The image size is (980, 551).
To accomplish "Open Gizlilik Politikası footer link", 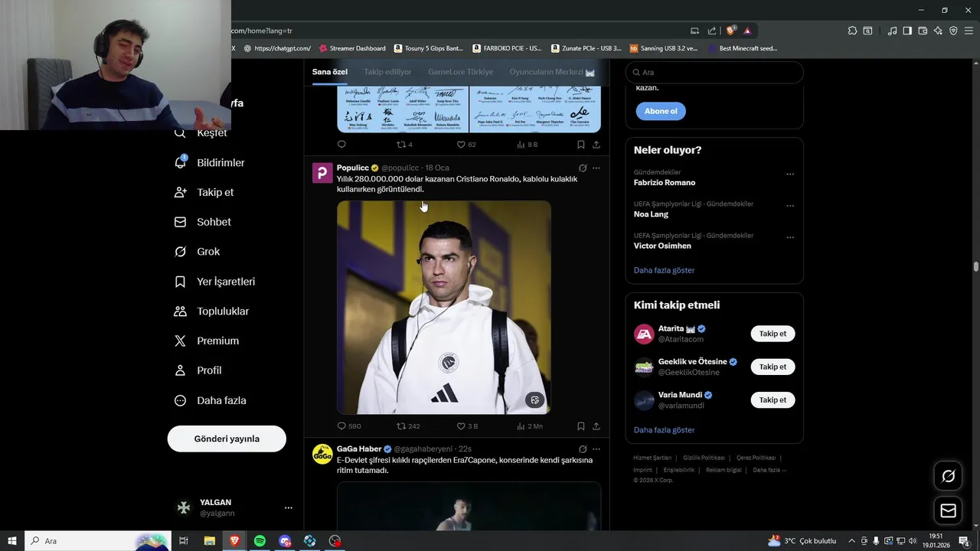I will pyautogui.click(x=704, y=458).
